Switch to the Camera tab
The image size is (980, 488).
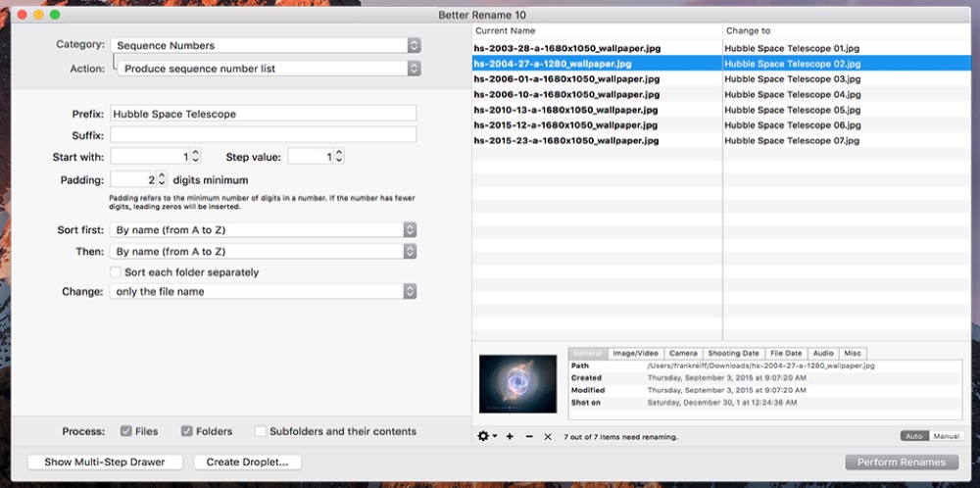tap(683, 354)
